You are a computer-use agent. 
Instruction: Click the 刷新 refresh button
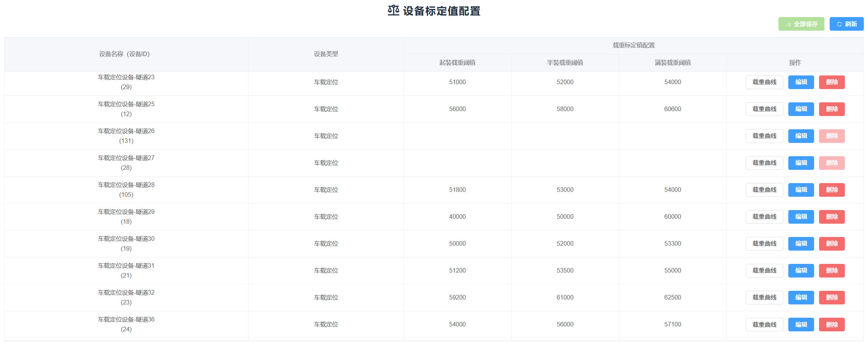846,24
